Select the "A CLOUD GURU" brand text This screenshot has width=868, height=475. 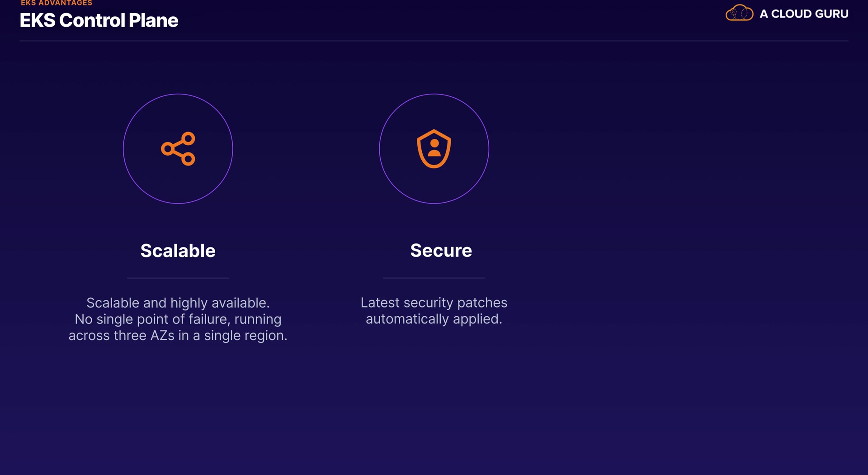click(804, 14)
